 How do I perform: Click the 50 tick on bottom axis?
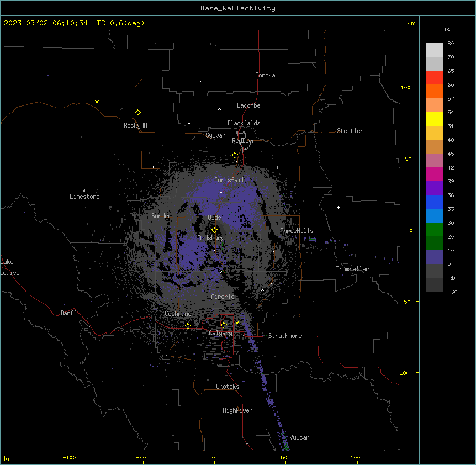click(x=284, y=457)
